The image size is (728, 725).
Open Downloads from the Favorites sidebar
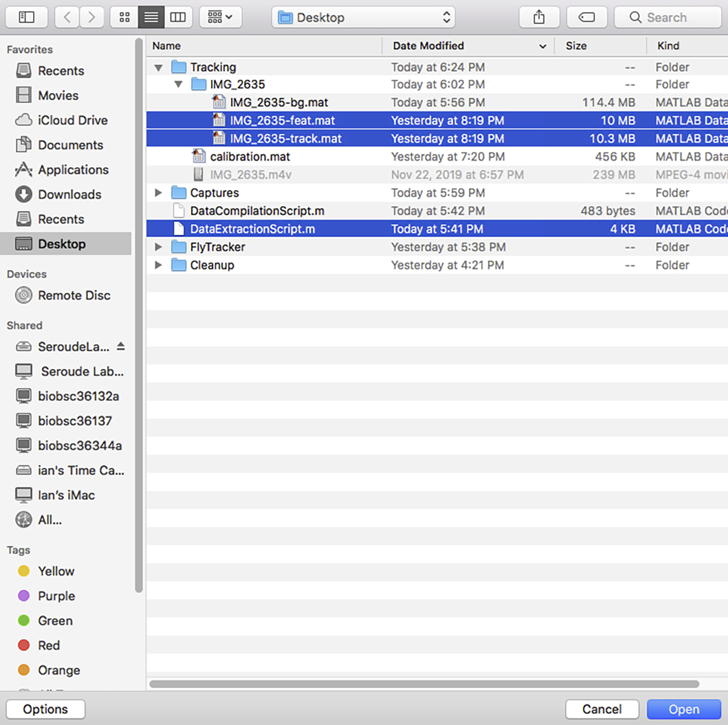(x=70, y=195)
